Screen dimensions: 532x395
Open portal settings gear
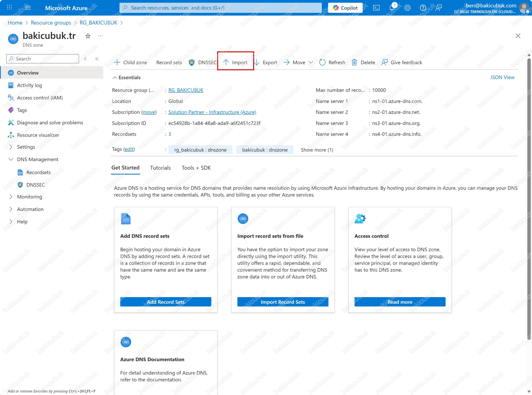(407, 8)
